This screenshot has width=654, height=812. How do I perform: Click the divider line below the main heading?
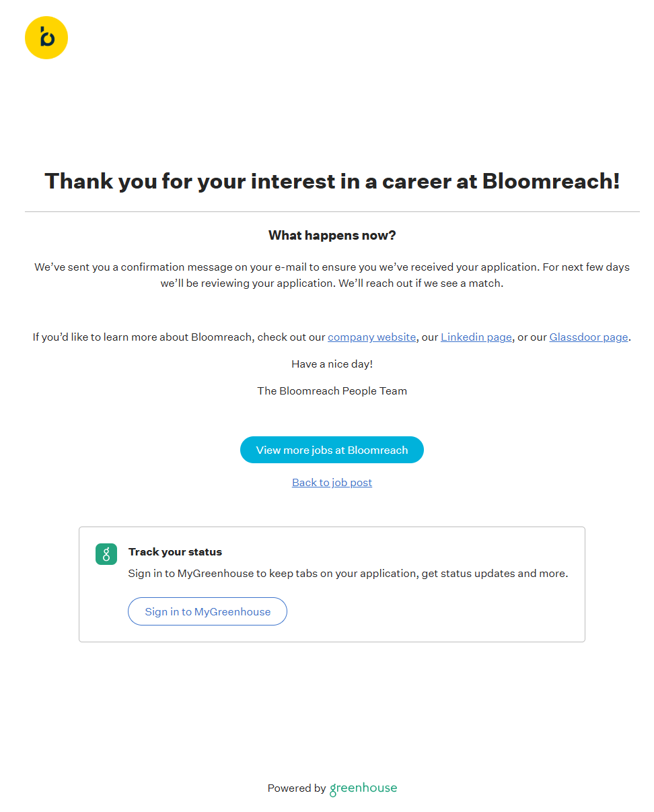point(332,212)
